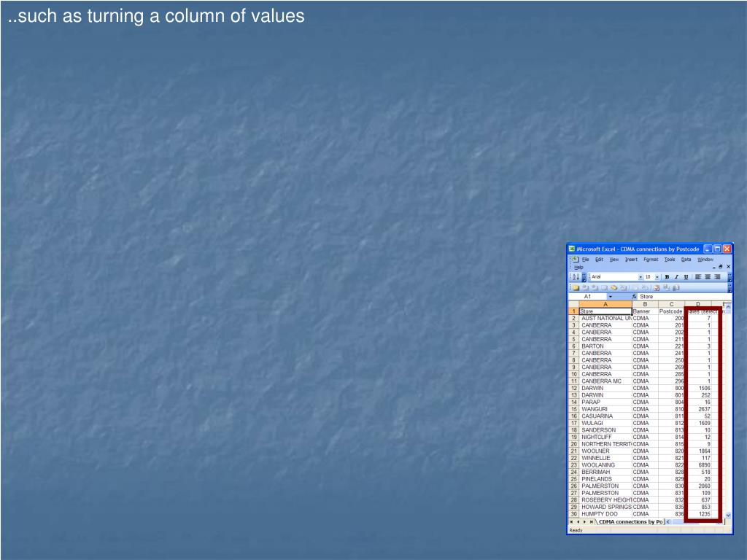
Task: Click the sales value 6890
Action: pos(704,465)
